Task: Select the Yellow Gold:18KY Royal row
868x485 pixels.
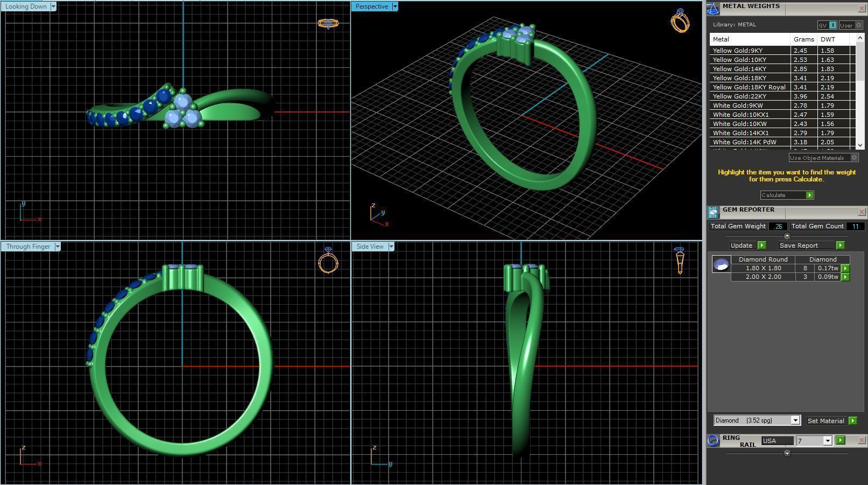Action: tap(782, 87)
